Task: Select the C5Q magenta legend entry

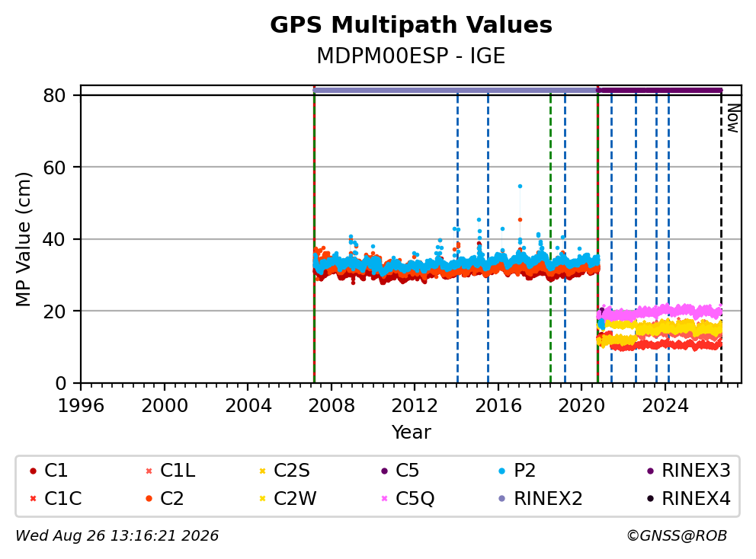Action: pos(408,499)
